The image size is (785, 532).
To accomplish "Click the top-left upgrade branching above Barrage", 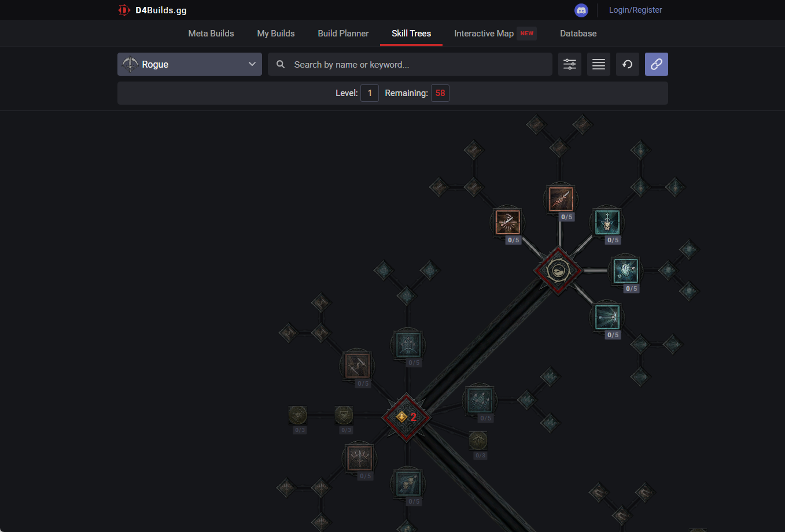I will [x=383, y=270].
